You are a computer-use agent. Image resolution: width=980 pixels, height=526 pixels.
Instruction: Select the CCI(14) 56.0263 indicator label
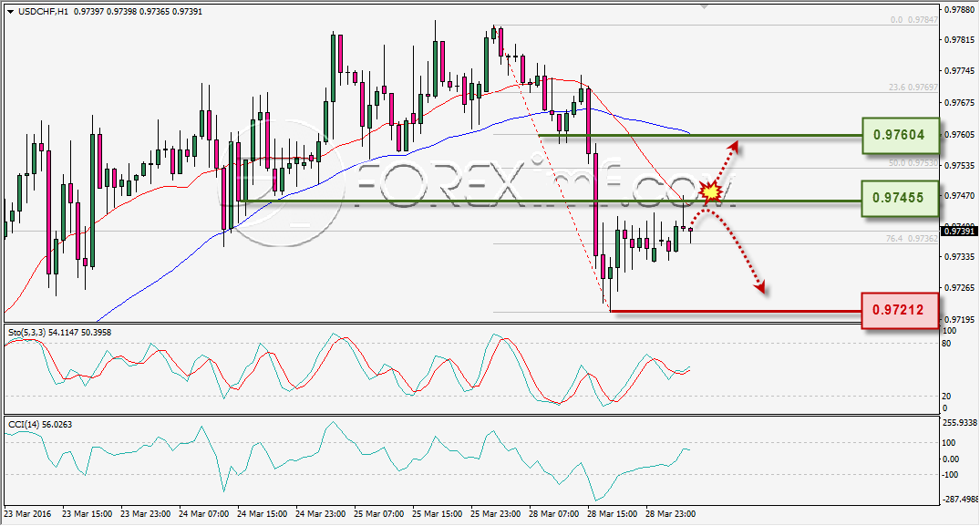coord(40,424)
